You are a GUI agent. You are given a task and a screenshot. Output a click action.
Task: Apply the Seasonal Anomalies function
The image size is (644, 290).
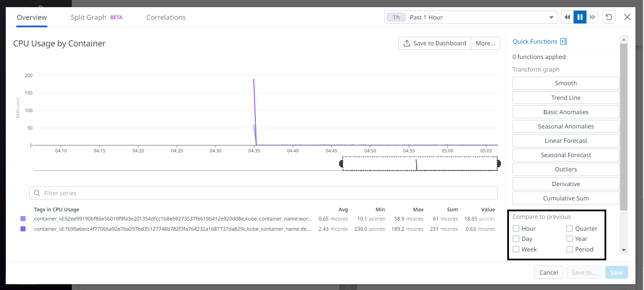565,126
